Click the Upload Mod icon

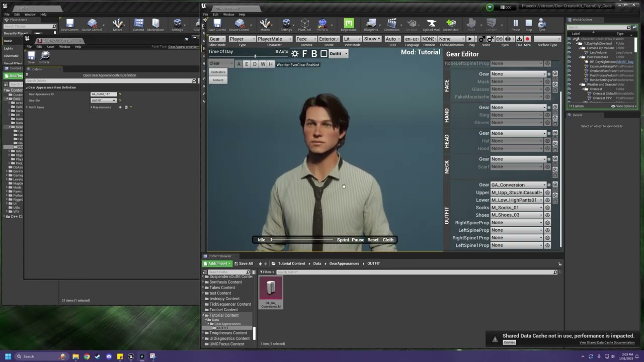coord(431,25)
